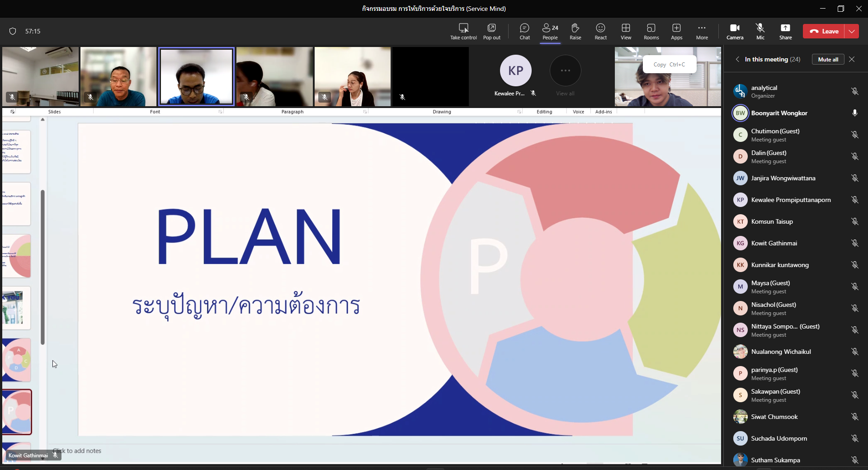Toggle the Mic mute state
The width and height of the screenshot is (868, 470).
pyautogui.click(x=760, y=31)
